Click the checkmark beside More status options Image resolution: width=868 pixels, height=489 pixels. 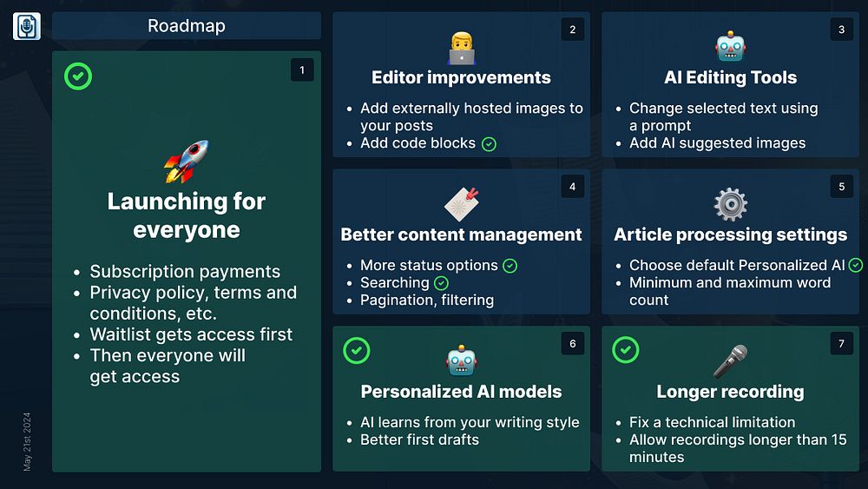pyautogui.click(x=510, y=267)
